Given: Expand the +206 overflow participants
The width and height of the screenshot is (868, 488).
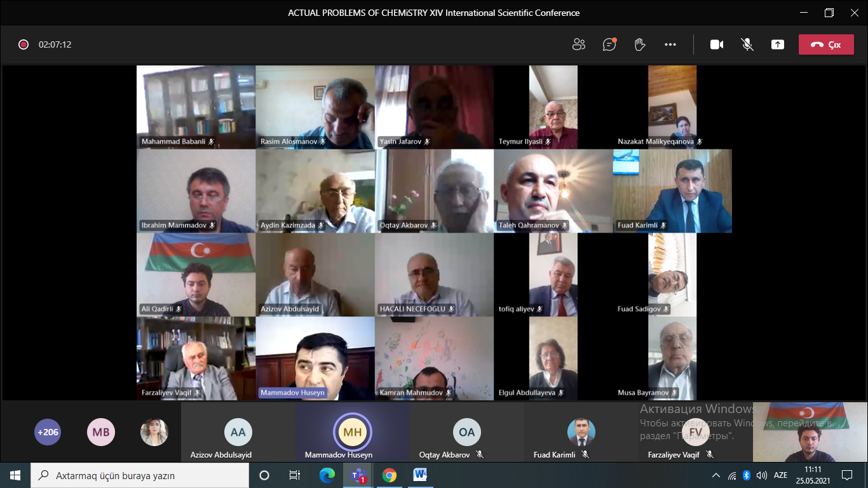Looking at the screenshot, I should (48, 432).
